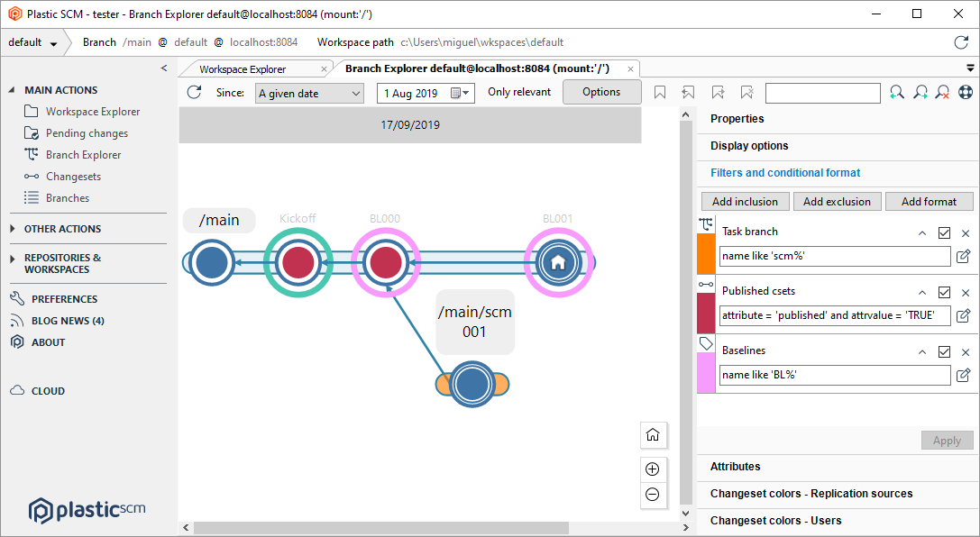Uncheck the Published csets rule checkbox
Viewport: 980px width, 537px height.
[944, 292]
